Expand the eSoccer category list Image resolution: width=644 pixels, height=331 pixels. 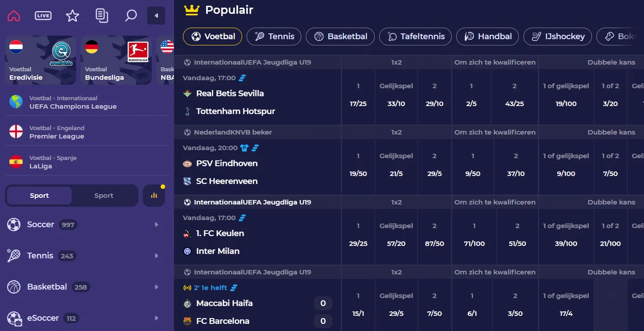point(156,318)
